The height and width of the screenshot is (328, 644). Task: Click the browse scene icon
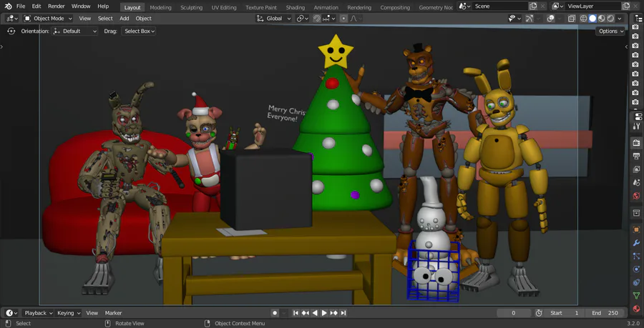point(464,6)
